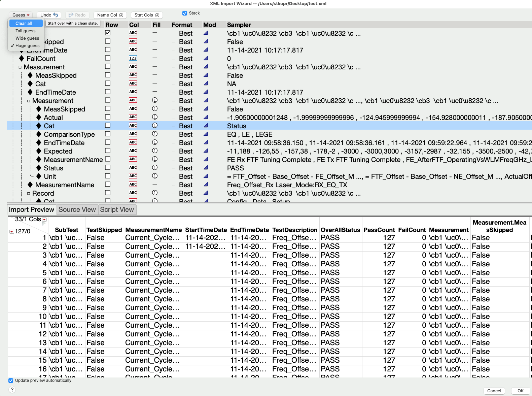This screenshot has width=532, height=396.
Task: Click the Format Best selector for EndTimeDate row
Action: coord(185,143)
